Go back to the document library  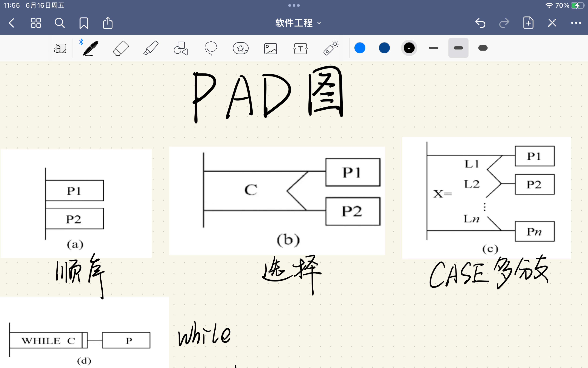11,23
